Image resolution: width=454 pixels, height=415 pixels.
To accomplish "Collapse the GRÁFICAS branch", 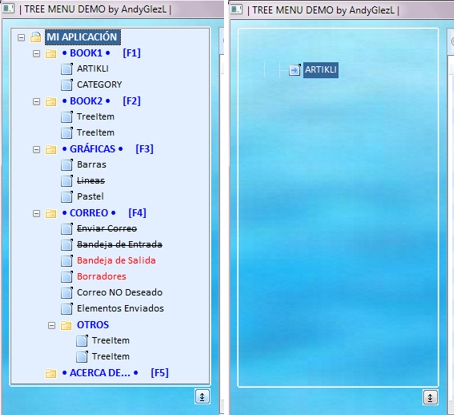I will pos(36,149).
